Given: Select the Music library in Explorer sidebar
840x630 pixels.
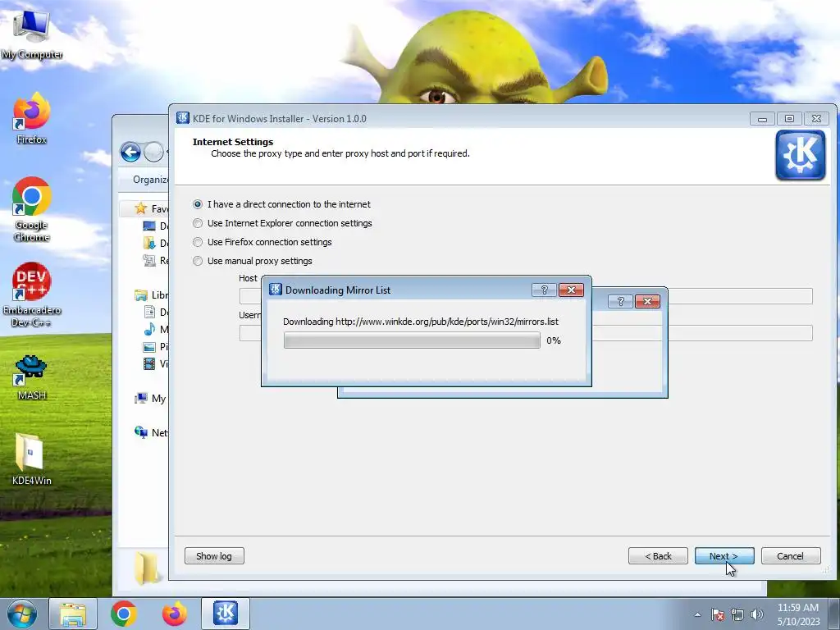Looking at the screenshot, I should (x=157, y=329).
